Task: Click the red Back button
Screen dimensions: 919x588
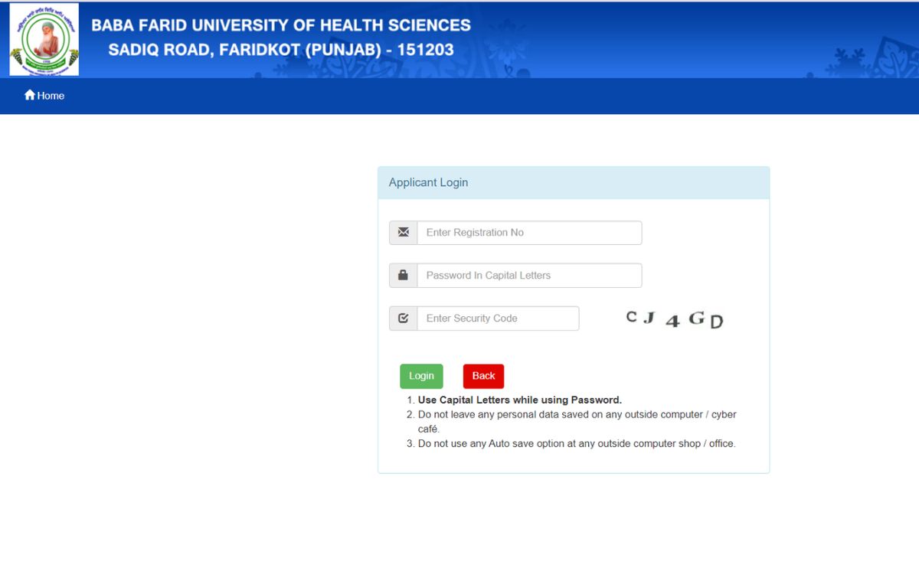Action: click(x=483, y=376)
